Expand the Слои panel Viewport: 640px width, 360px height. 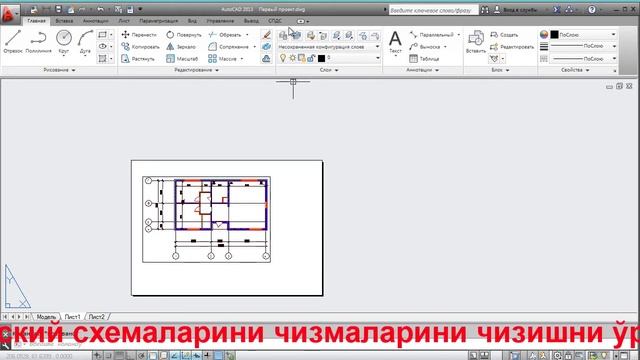click(329, 70)
